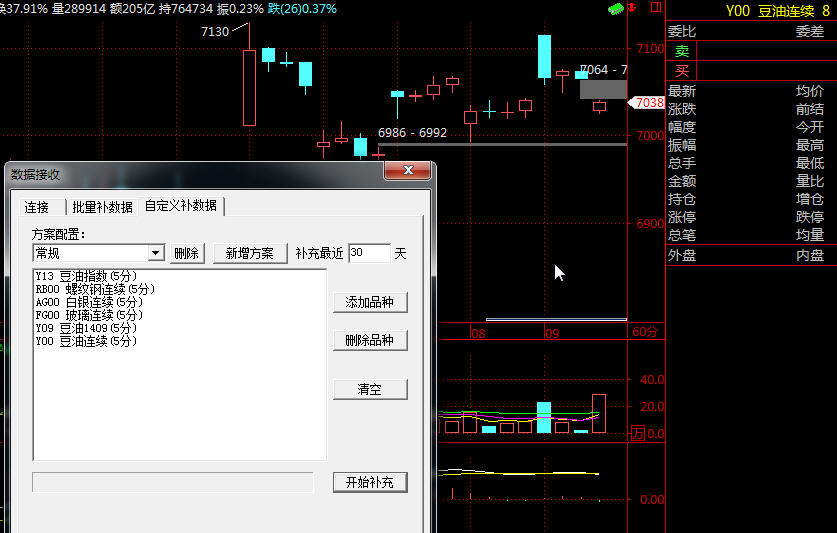Open the 方案配置 dropdown showing 常规
Viewport: 837px width, 533px height.
pos(99,253)
